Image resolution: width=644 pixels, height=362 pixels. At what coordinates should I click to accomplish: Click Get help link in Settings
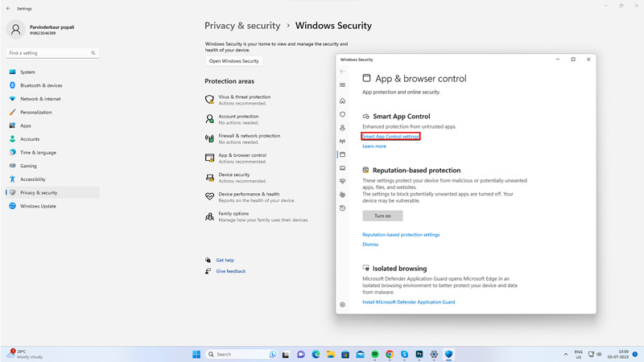[225, 260]
